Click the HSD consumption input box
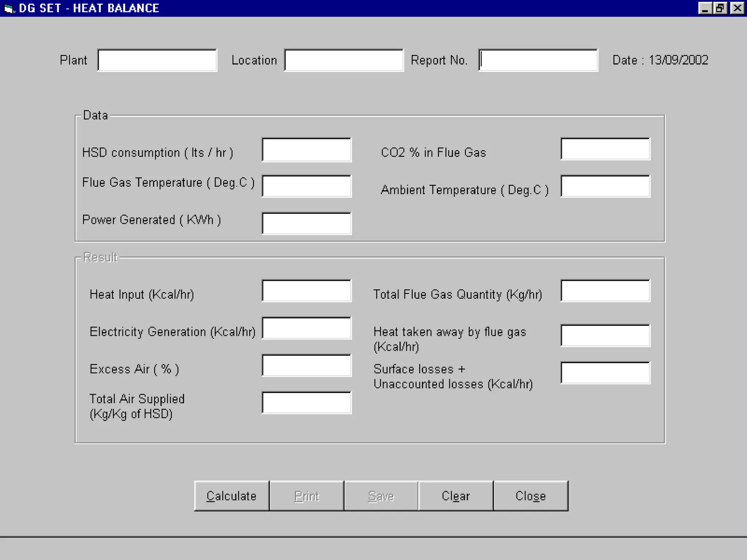The width and height of the screenshot is (747, 560). pos(306,149)
